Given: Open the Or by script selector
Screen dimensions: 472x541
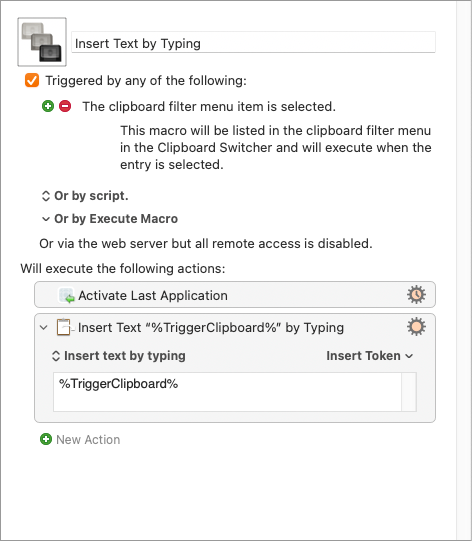Looking at the screenshot, I should click(85, 196).
